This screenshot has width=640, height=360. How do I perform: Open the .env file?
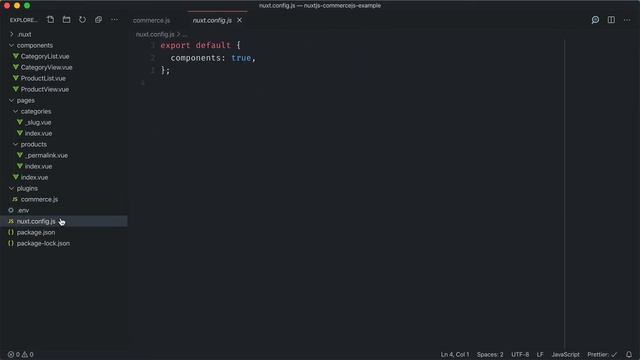click(64, 211)
